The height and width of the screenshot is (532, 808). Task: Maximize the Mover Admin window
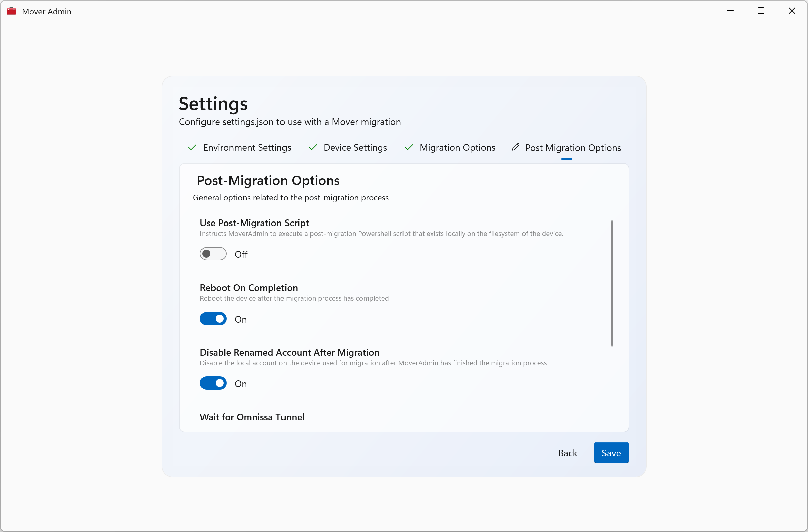761,11
